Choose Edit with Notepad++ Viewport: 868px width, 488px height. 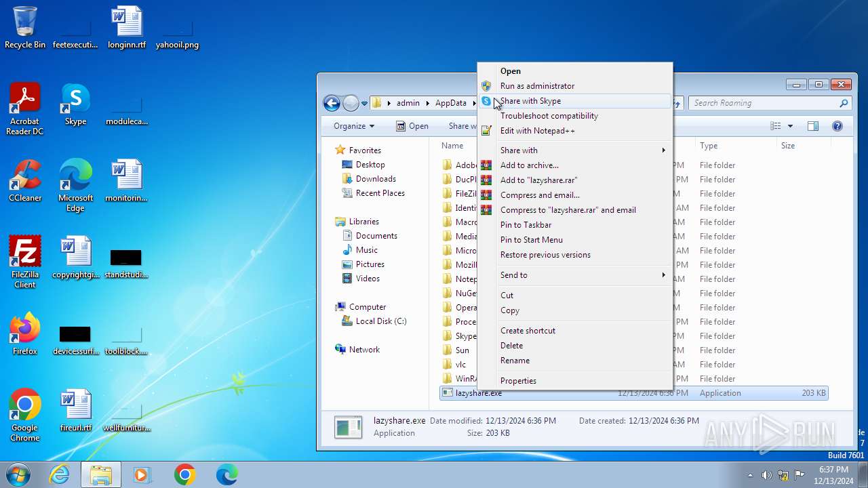coord(575,131)
